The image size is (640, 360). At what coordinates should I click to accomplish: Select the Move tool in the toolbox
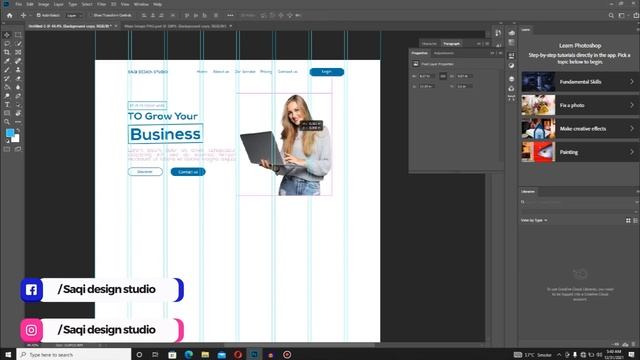[7, 35]
